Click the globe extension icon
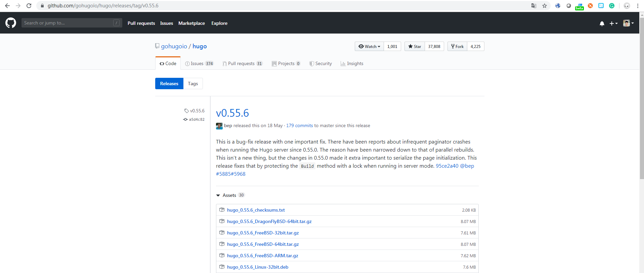 click(558, 6)
